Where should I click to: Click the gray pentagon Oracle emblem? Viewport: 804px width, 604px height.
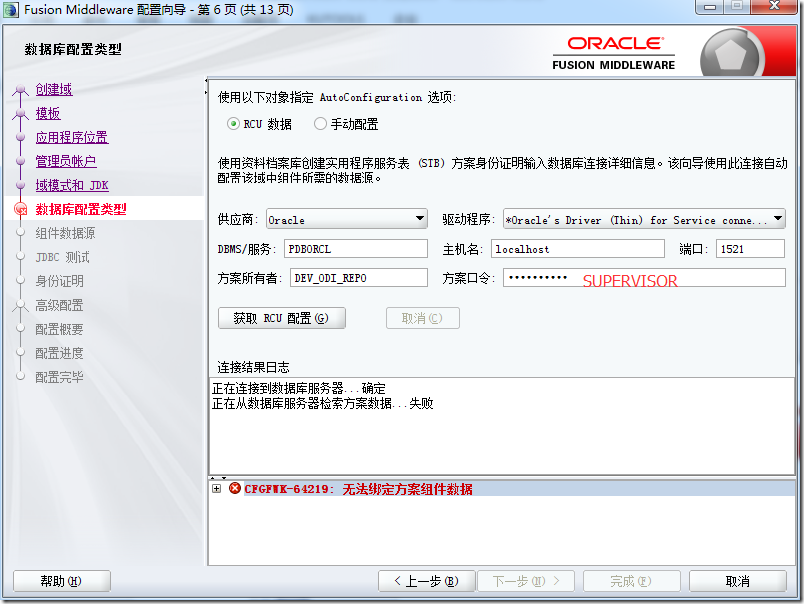730,54
